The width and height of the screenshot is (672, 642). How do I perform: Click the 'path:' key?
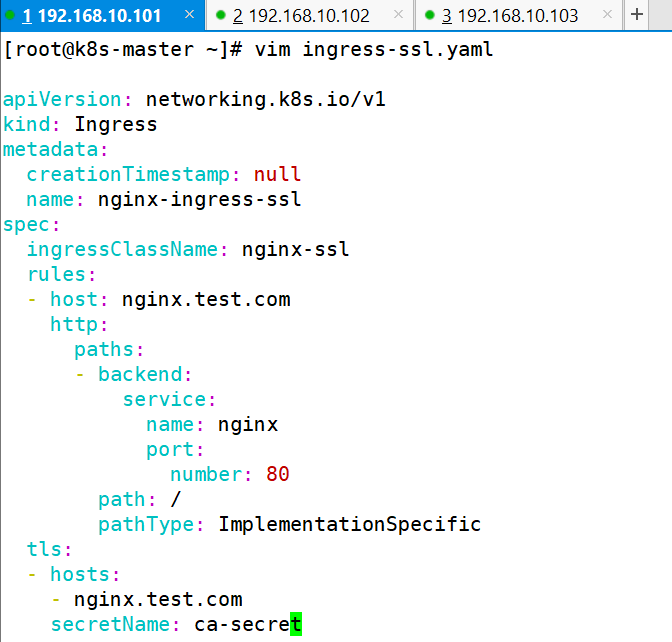(127, 499)
